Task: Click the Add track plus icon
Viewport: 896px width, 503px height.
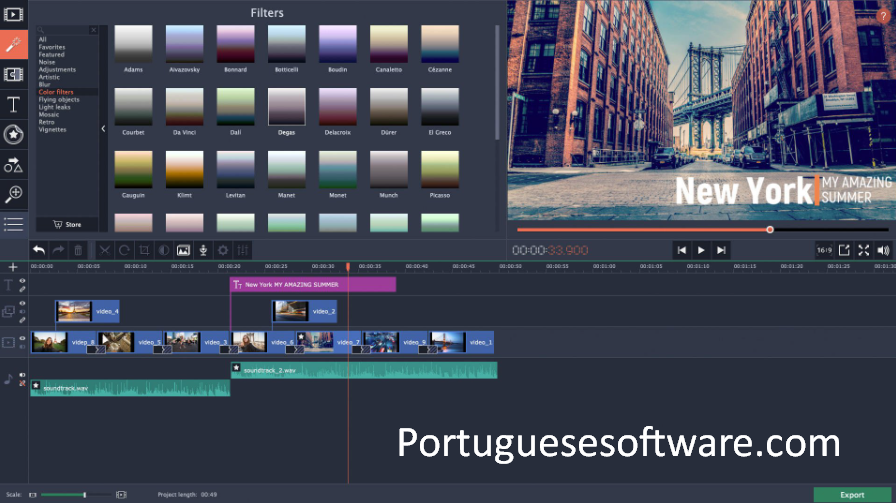Action: (x=13, y=267)
